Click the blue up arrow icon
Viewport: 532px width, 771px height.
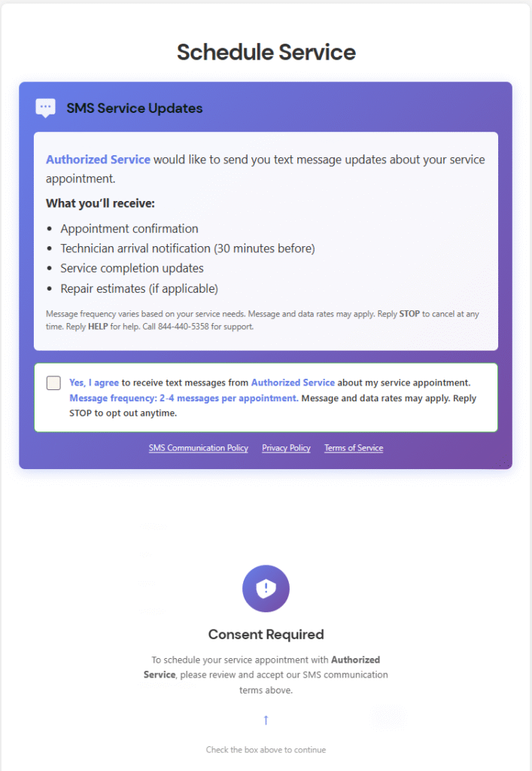pos(266,721)
